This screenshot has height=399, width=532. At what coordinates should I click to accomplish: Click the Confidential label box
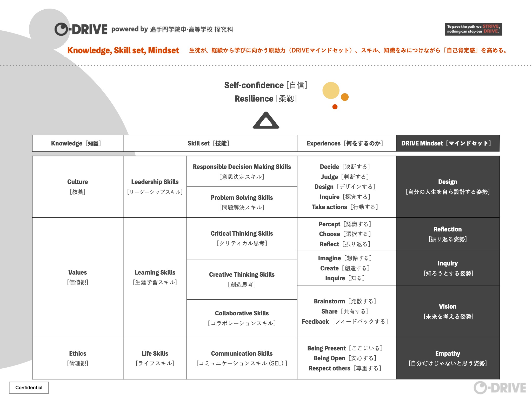pos(29,388)
